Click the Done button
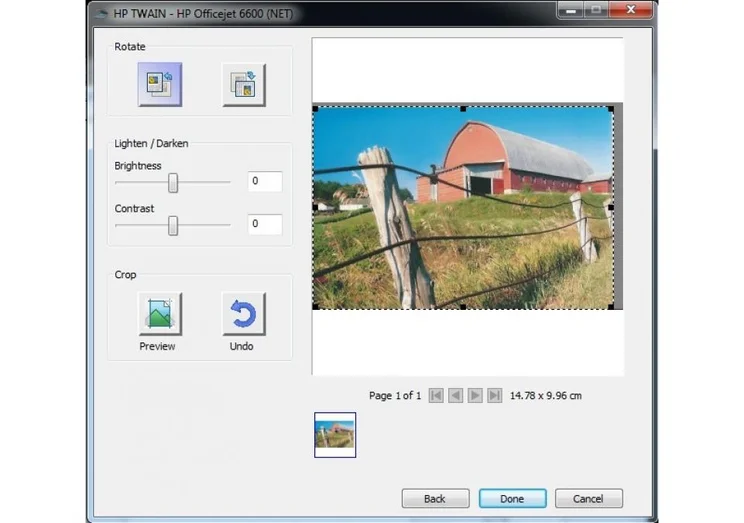The width and height of the screenshot is (744, 523). (512, 498)
